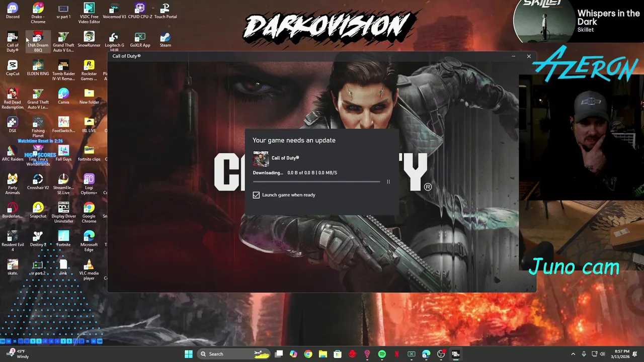Open the Steam desktop shortcut

tap(165, 40)
